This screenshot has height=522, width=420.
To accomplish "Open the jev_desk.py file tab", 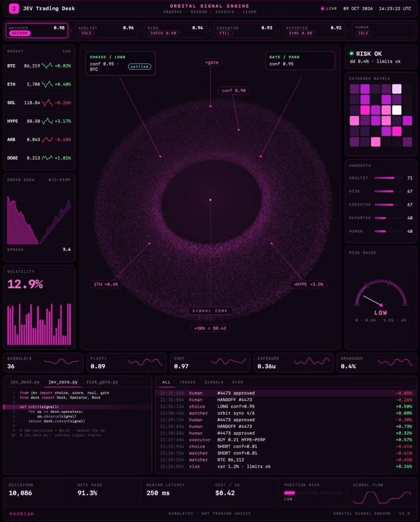I will click(x=25, y=382).
